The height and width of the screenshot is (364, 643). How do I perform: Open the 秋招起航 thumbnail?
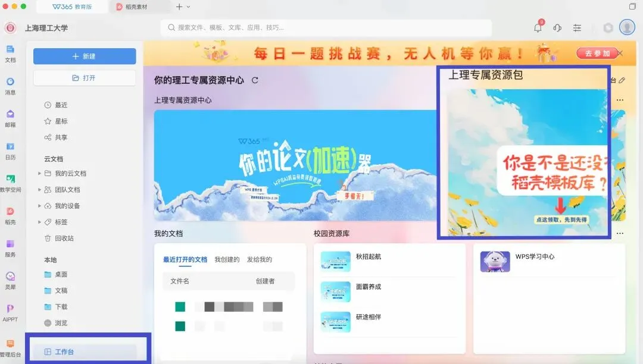[x=335, y=261]
